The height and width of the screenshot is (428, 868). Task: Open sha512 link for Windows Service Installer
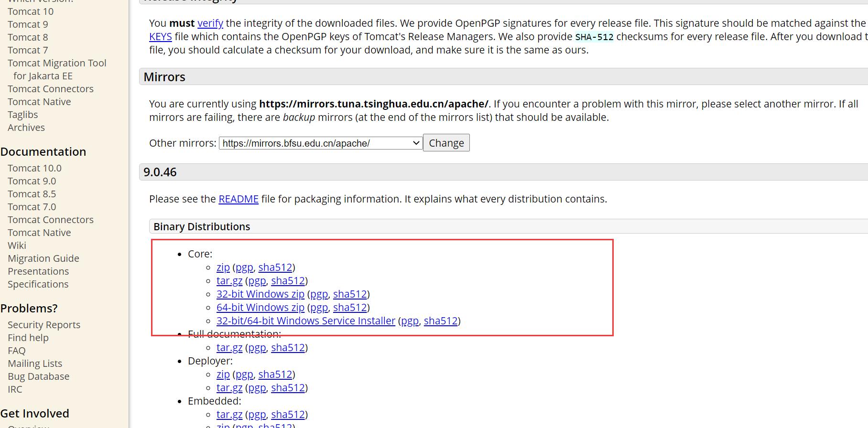click(x=441, y=321)
